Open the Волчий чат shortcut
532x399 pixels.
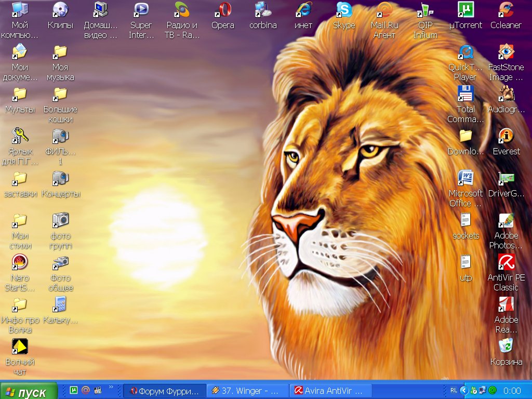[x=20, y=346]
